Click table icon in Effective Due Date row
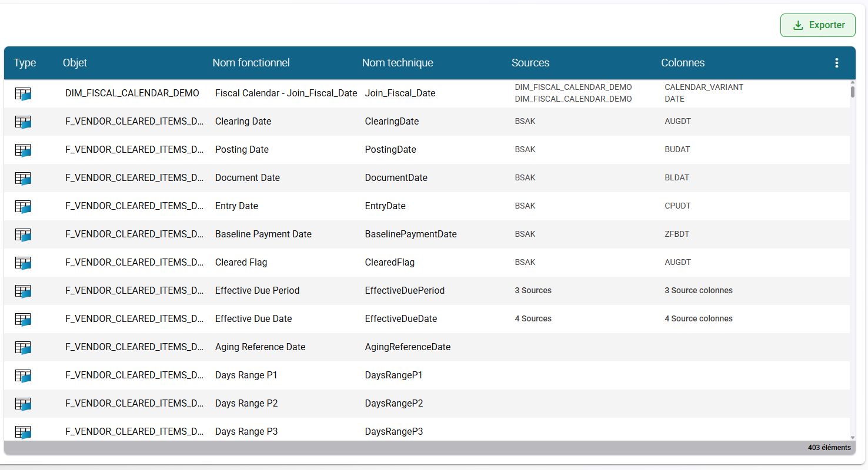 click(23, 319)
